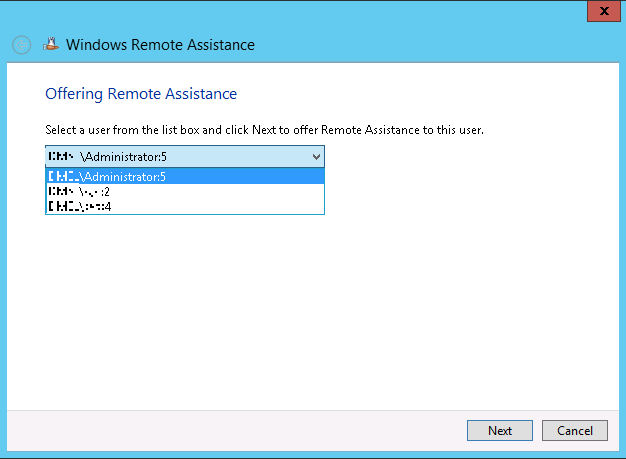Click the 'Select a user from the list box' instruction
The image size is (626, 459).
(x=264, y=130)
